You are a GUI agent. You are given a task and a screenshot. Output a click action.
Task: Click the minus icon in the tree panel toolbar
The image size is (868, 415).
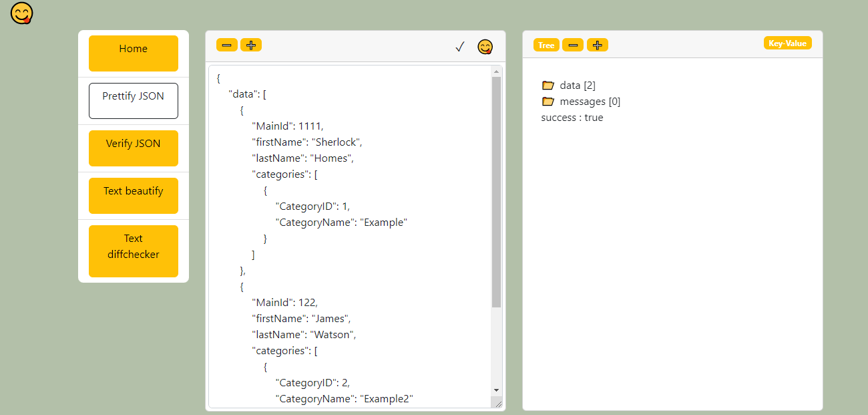click(573, 45)
